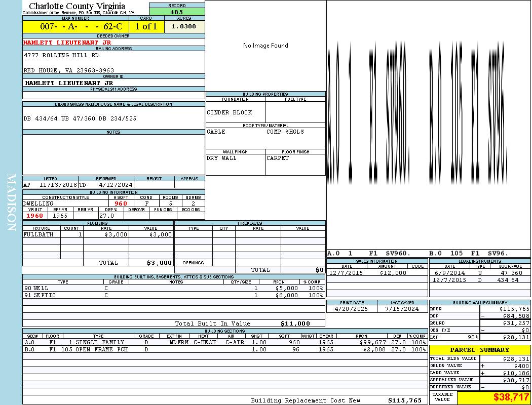Click FULLBATH plumbing fixture row
Viewport: 532px width, 405px height.
point(98,234)
